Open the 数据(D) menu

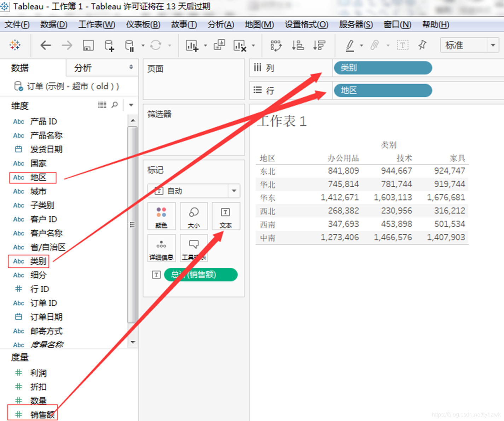pyautogui.click(x=54, y=24)
